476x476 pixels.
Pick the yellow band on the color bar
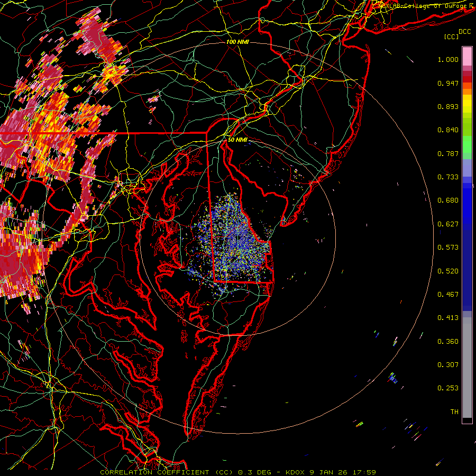[x=467, y=104]
